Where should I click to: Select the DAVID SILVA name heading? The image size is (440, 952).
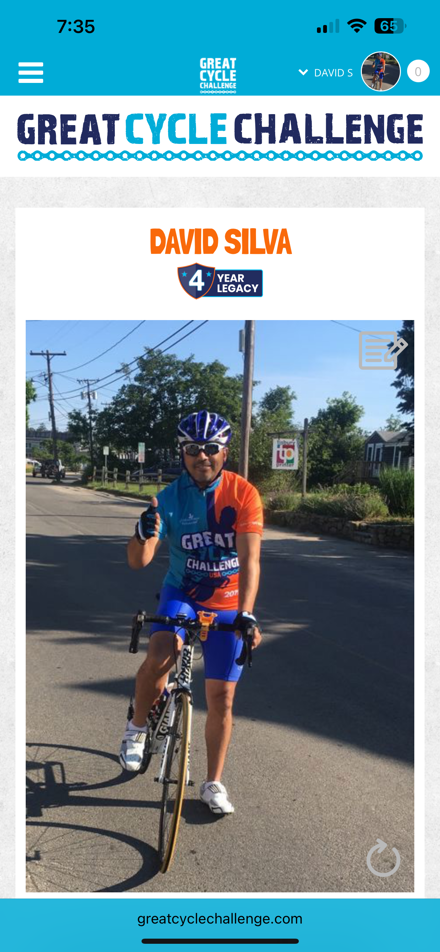click(220, 241)
